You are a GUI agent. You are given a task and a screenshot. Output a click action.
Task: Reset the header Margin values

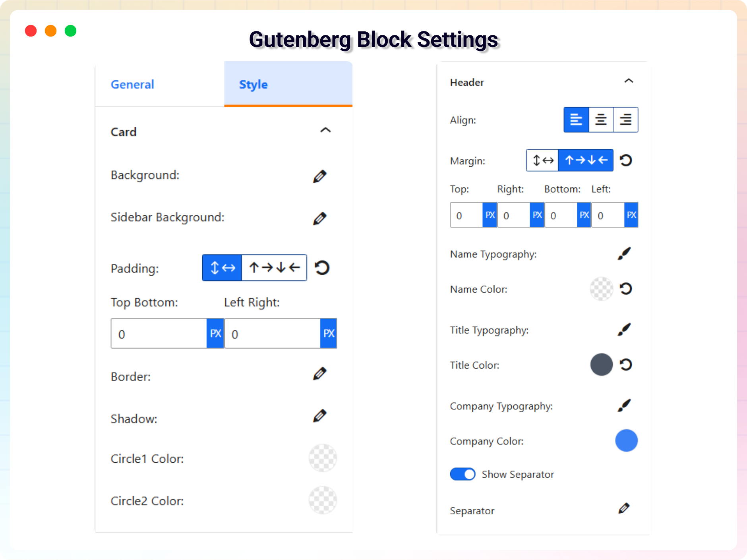[x=626, y=160]
